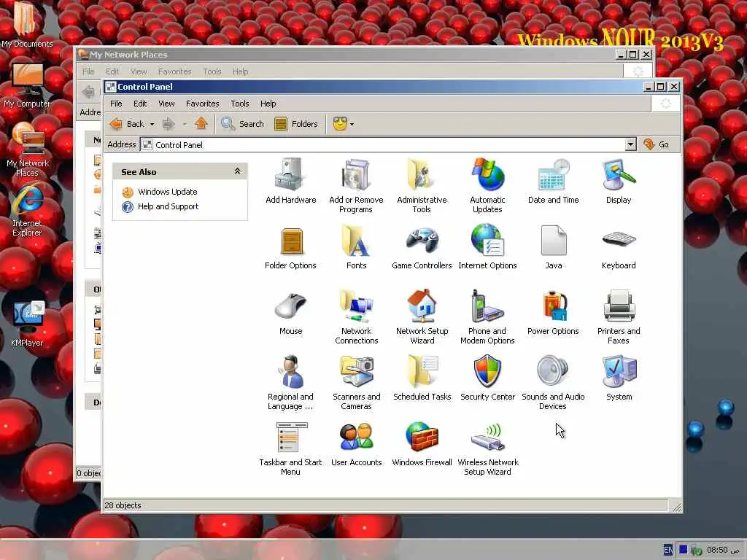Open Game Controllers
This screenshot has height=560, width=747.
[422, 248]
